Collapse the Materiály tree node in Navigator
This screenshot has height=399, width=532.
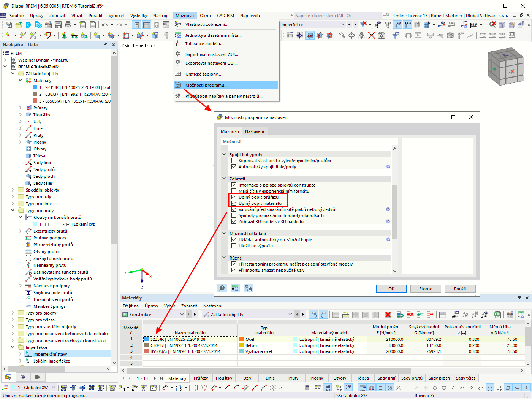point(21,81)
